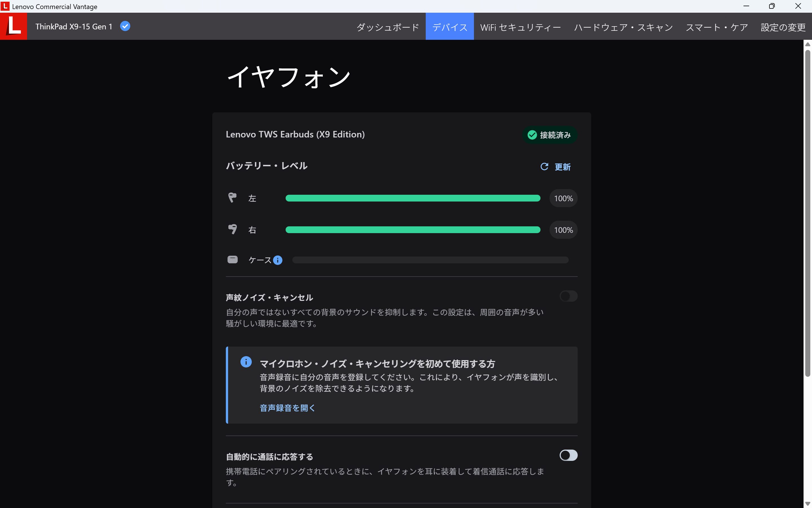This screenshot has height=508, width=812.
Task: Click the right earbud battery bar
Action: 413,230
